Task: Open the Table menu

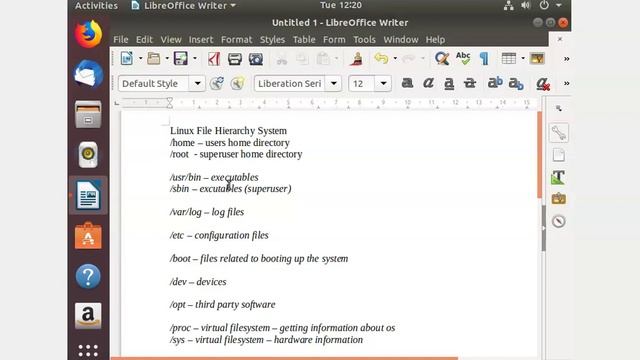Action: tap(304, 40)
